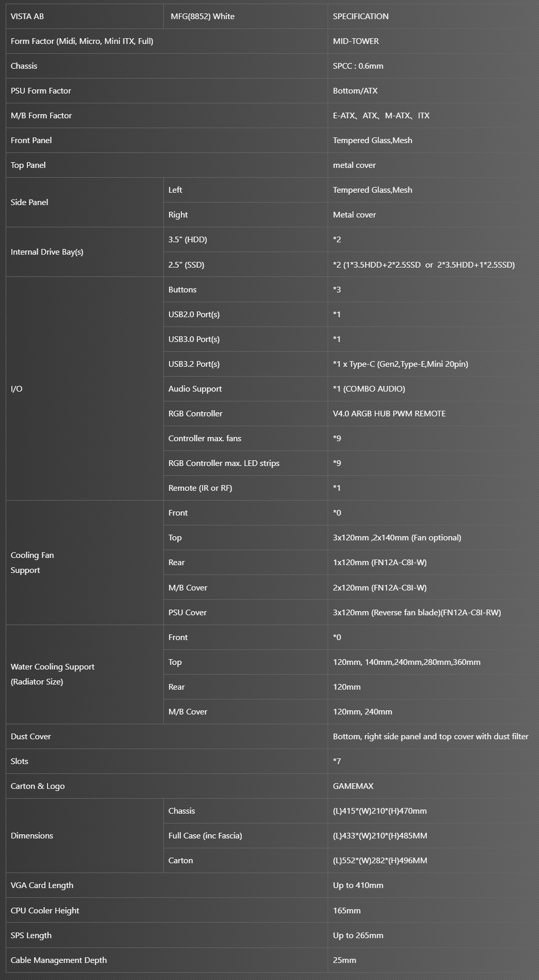The image size is (539, 980).
Task: Click the PSU Cover row label
Action: (x=188, y=613)
